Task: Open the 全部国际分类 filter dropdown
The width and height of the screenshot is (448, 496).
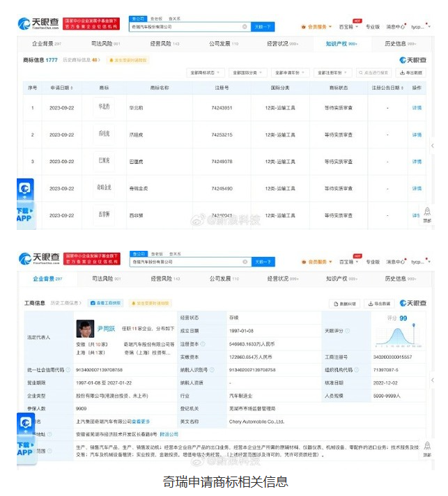Action: pyautogui.click(x=248, y=72)
